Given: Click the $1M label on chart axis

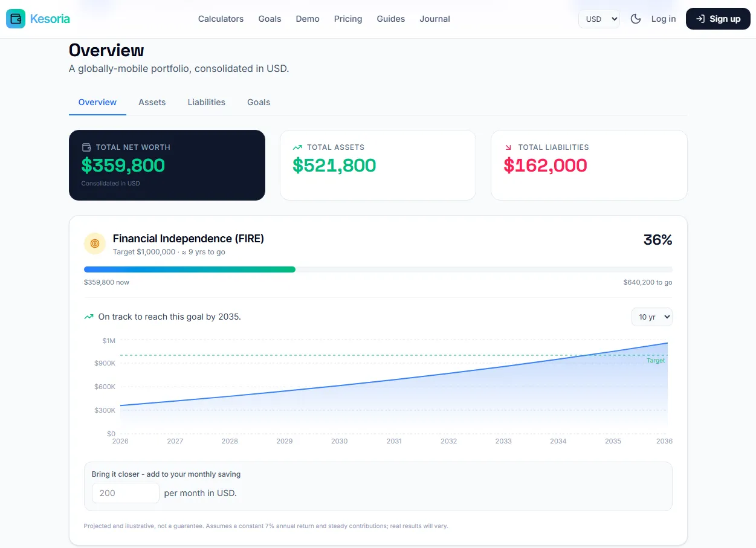Looking at the screenshot, I should pos(109,341).
